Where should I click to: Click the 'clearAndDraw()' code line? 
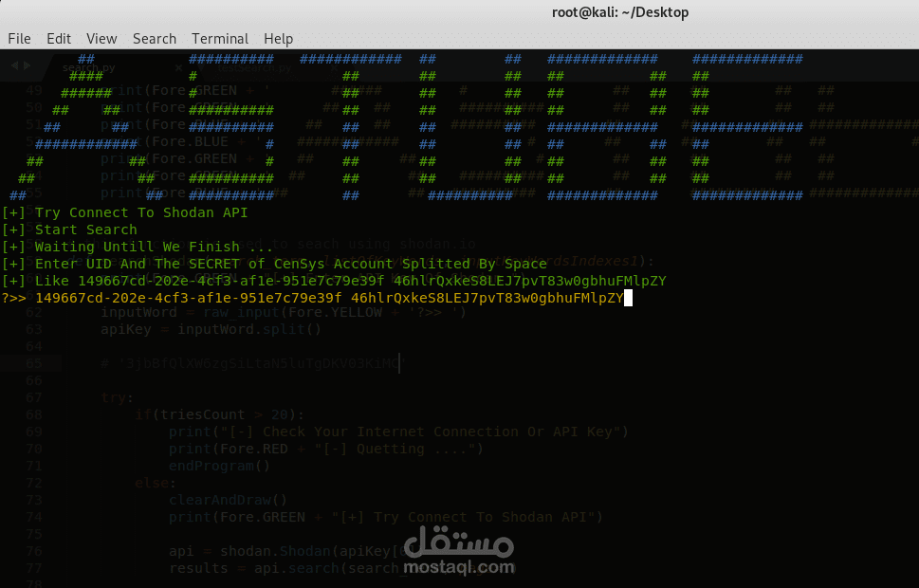(x=228, y=500)
